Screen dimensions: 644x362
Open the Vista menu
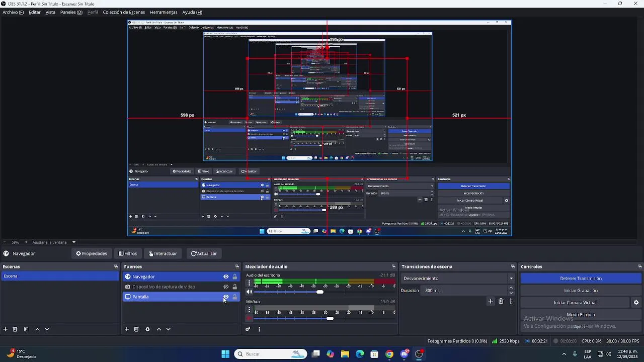coord(50,12)
